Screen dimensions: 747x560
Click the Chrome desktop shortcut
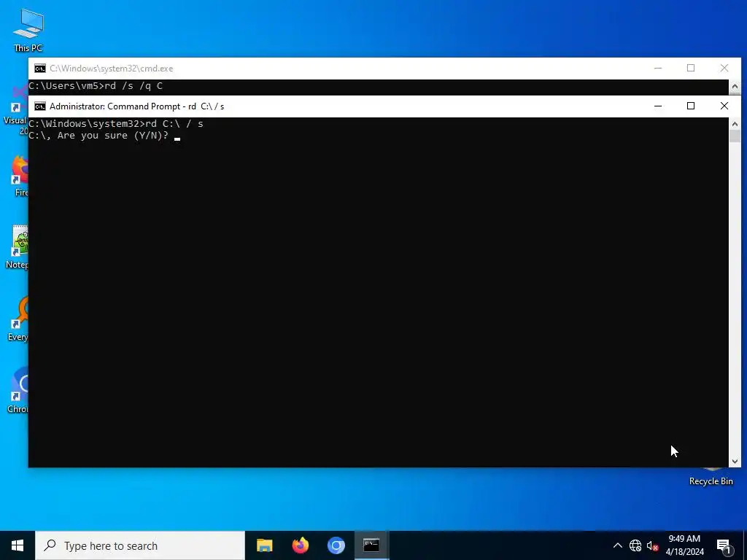[18, 392]
